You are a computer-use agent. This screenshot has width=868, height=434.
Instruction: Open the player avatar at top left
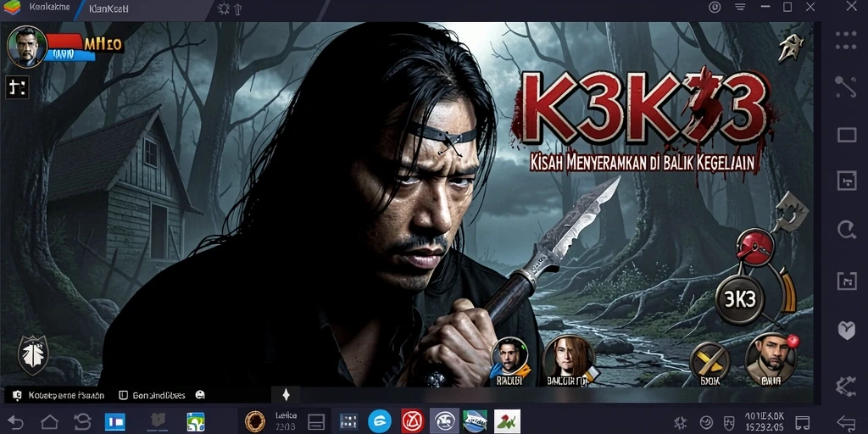pyautogui.click(x=26, y=47)
